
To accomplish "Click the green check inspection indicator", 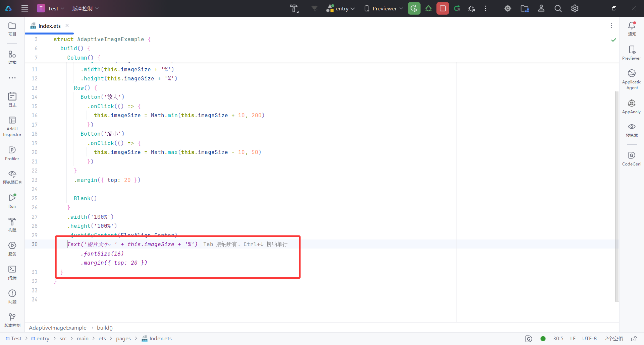I will pyautogui.click(x=613, y=40).
